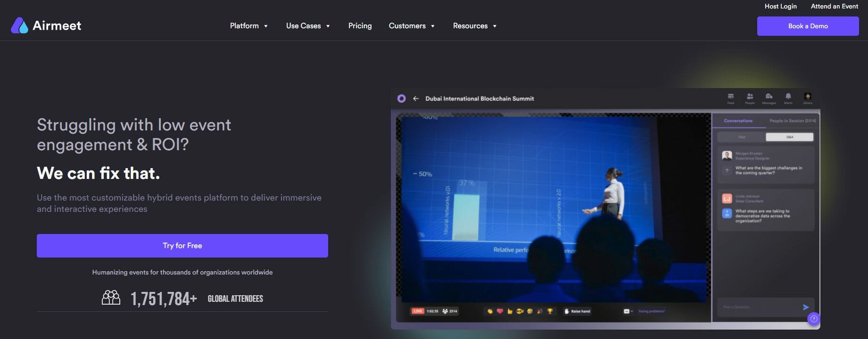Screen dimensions: 868x339
Task: Click the 1,751,784+ attendee count
Action: point(164,299)
